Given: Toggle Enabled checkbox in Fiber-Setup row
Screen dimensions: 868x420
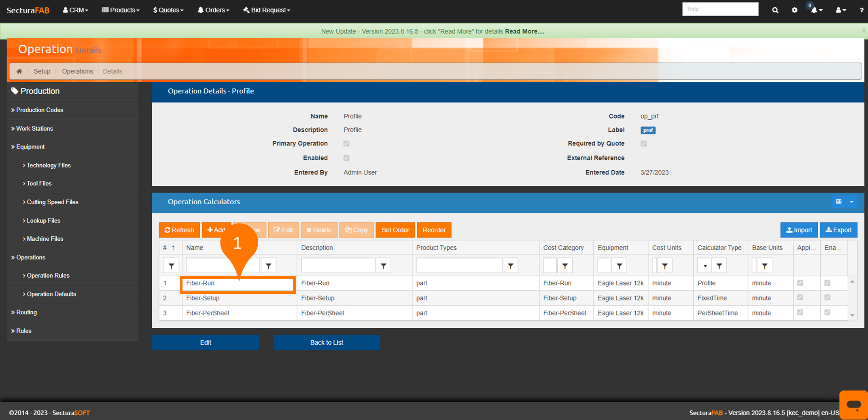Looking at the screenshot, I should 827,298.
